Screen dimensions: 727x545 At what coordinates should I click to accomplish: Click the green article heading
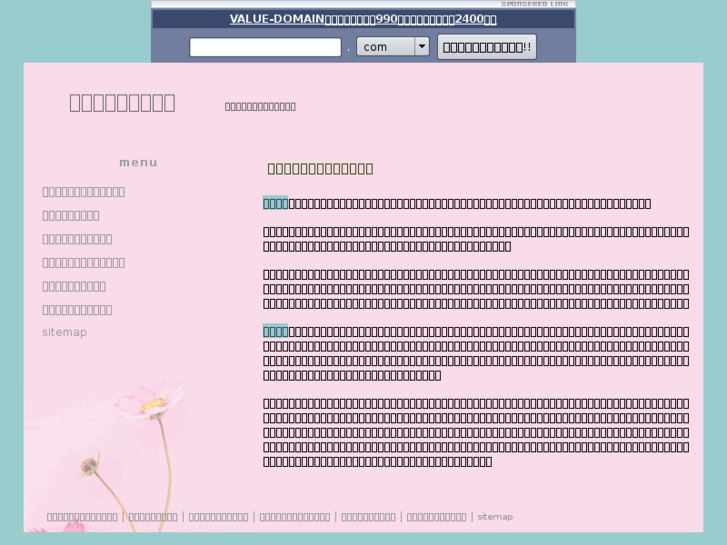click(x=320, y=168)
